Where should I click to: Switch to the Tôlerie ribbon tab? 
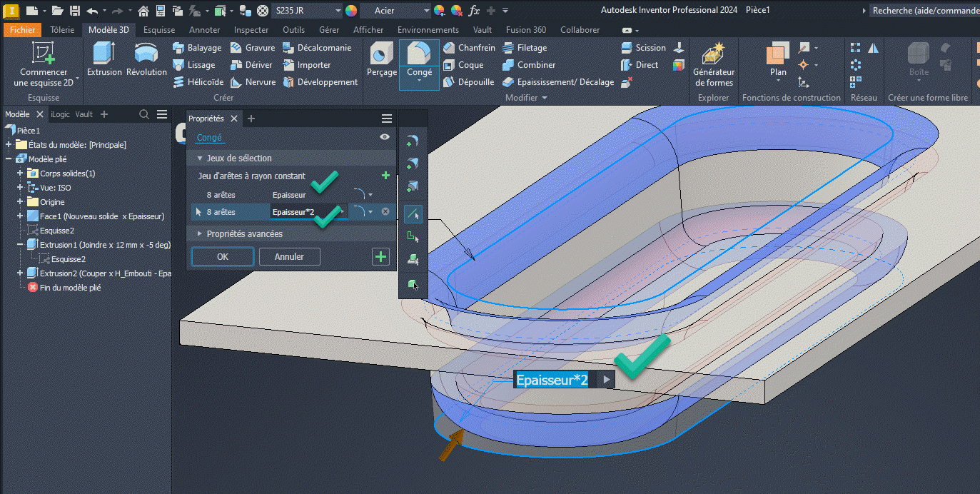click(x=62, y=30)
